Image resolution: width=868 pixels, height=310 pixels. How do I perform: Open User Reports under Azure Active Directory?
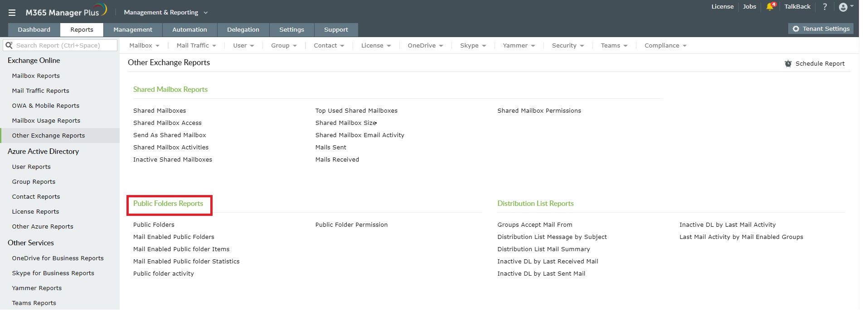tap(31, 167)
